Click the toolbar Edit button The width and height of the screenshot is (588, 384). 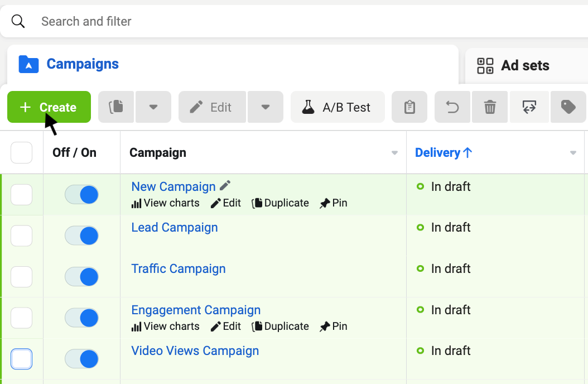[x=212, y=107]
